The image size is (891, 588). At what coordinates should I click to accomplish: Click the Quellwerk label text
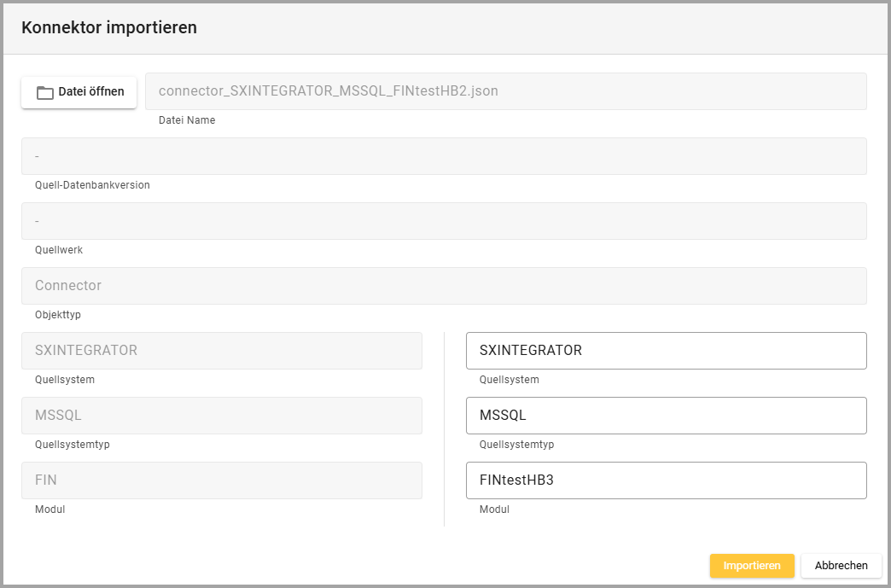[59, 250]
